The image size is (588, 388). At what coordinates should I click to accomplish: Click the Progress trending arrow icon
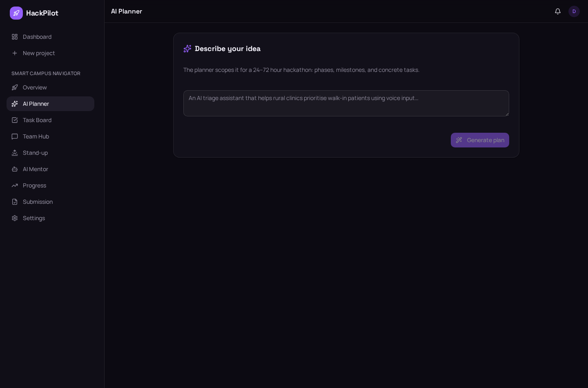[15, 185]
